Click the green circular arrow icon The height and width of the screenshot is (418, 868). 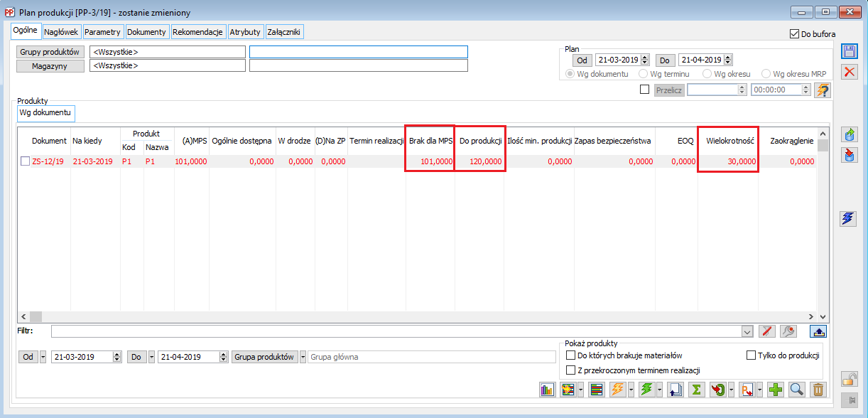pyautogui.click(x=717, y=390)
